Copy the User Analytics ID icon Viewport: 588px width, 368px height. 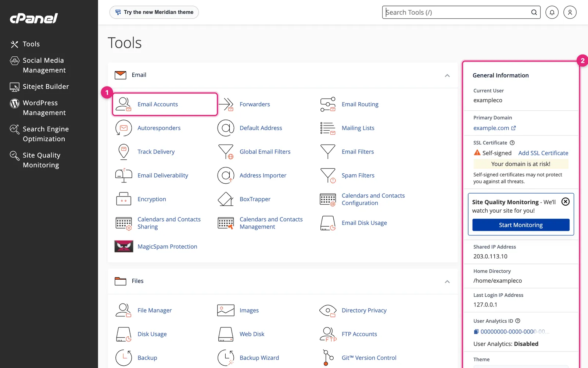(476, 332)
